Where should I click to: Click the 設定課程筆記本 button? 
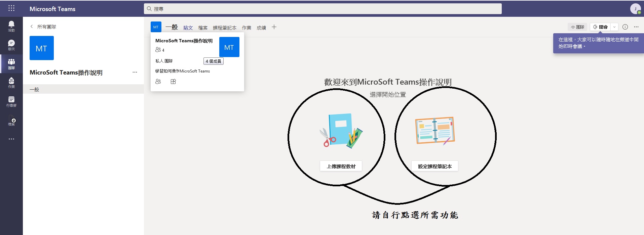click(435, 166)
